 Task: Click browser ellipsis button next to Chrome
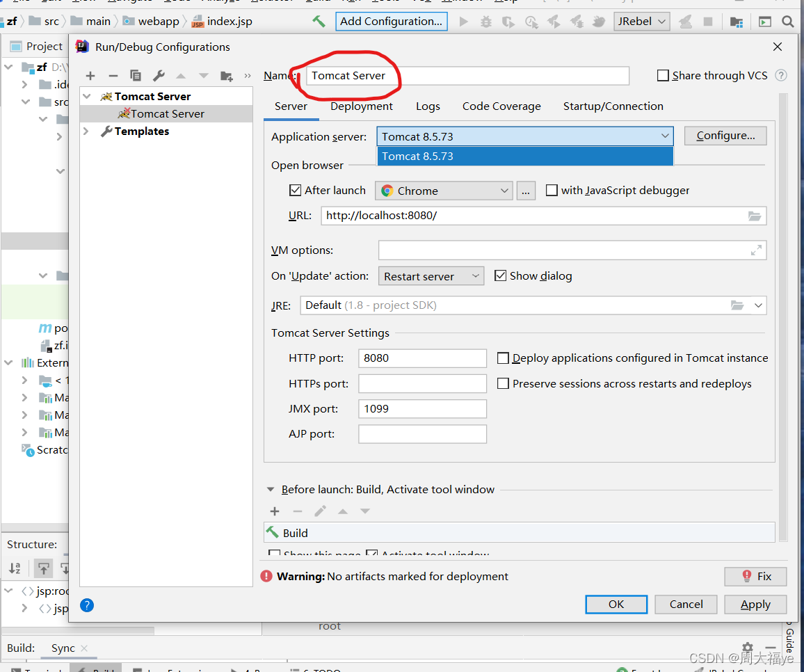pos(526,191)
